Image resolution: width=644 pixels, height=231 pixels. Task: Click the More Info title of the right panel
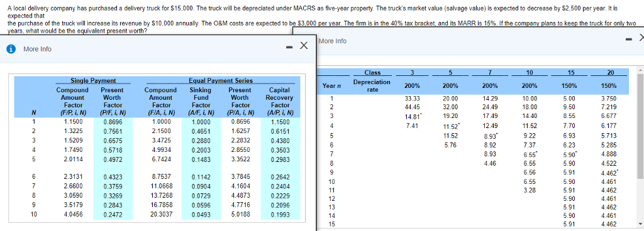coord(333,41)
